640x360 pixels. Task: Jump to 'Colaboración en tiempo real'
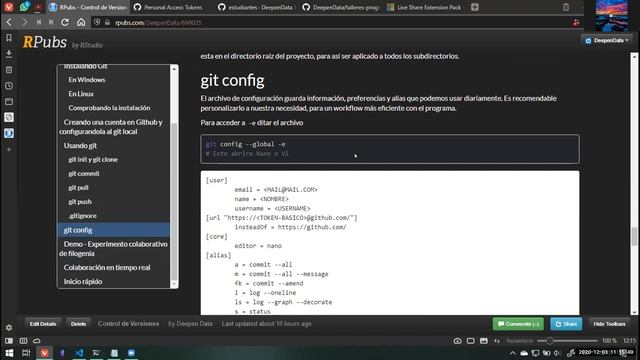point(107,267)
